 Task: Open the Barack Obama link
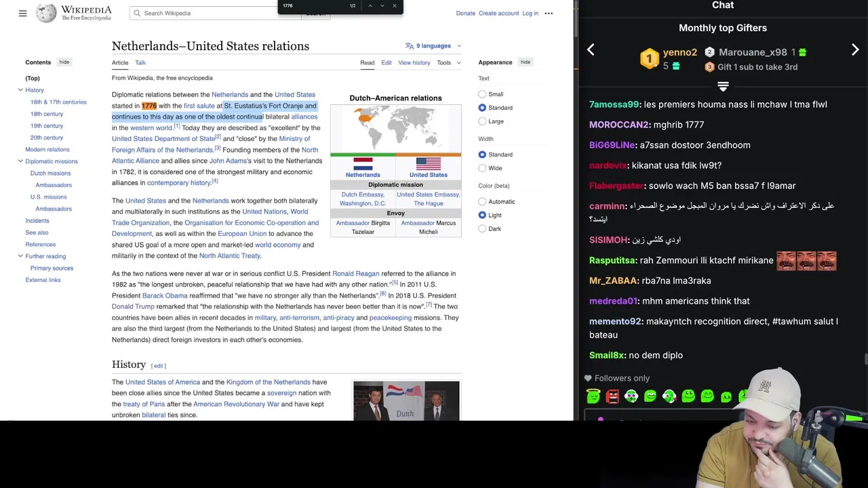click(x=165, y=296)
